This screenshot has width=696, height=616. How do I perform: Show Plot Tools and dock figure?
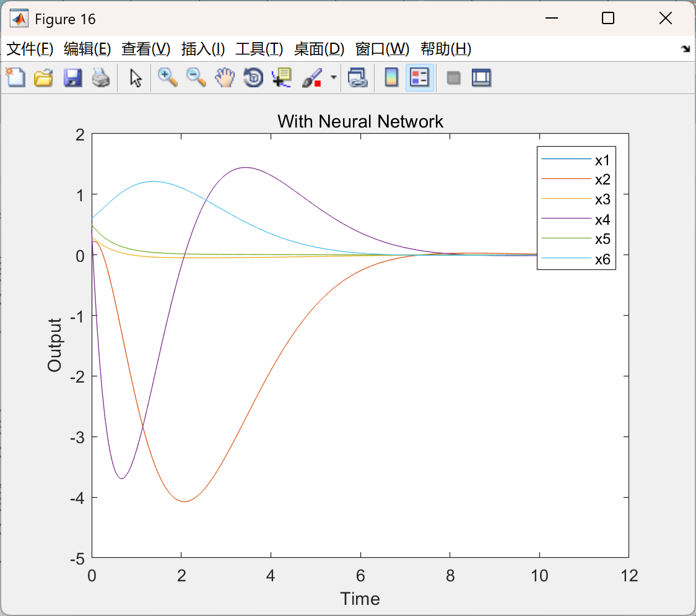[481, 77]
